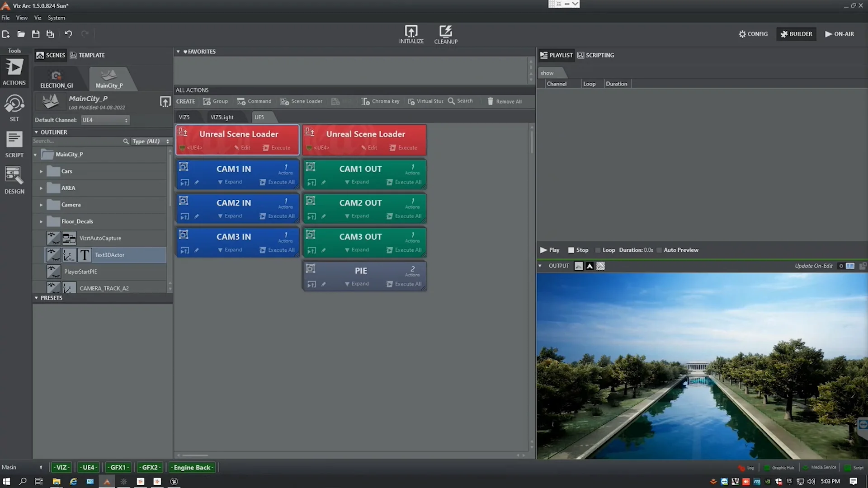Click Remove All to clear actions
Viewport: 868px width, 488px height.
[x=504, y=101]
